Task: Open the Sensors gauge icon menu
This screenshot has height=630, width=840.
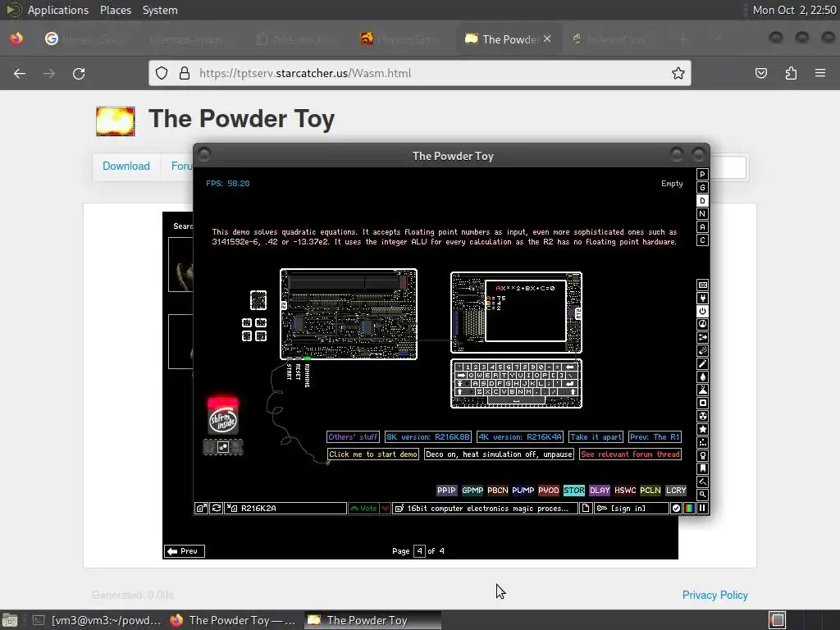Action: (x=702, y=324)
